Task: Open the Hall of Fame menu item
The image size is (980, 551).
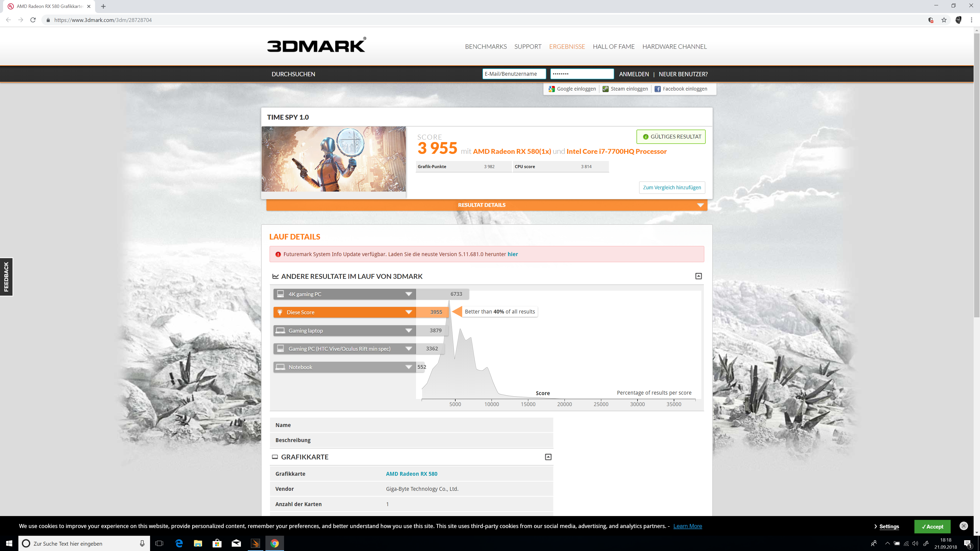Action: click(x=613, y=46)
